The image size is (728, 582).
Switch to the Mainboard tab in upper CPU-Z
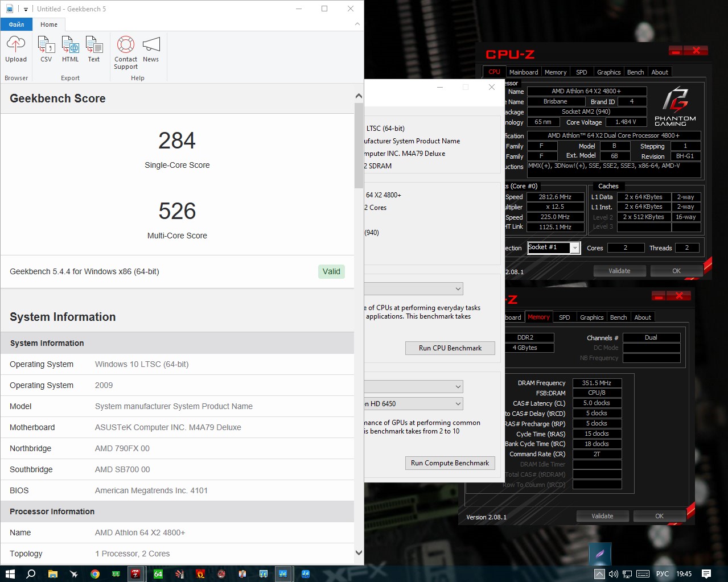(524, 72)
